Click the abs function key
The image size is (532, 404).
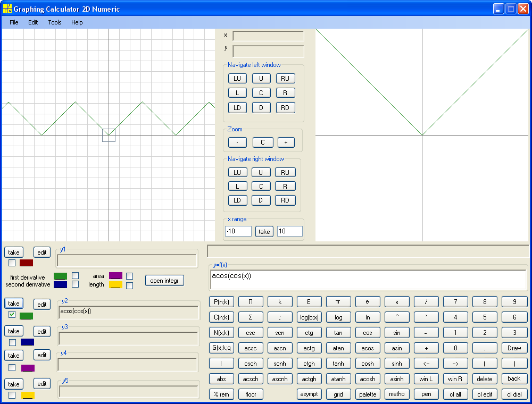coord(221,379)
